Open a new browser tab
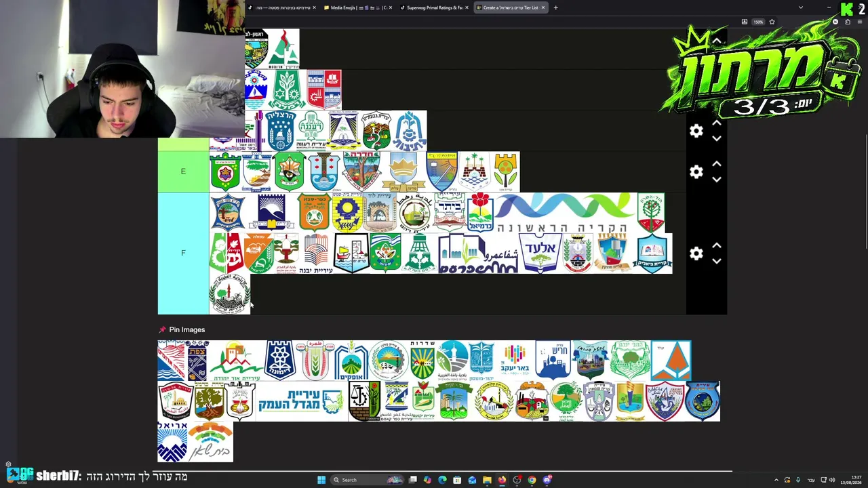This screenshot has width=868, height=488. [555, 7]
